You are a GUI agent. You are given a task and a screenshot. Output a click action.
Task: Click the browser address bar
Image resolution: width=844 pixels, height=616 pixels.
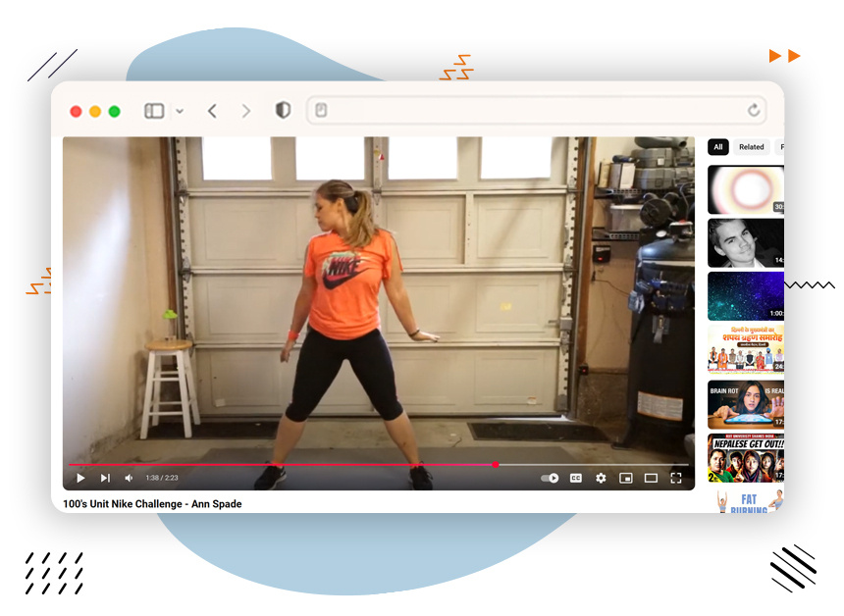(530, 111)
